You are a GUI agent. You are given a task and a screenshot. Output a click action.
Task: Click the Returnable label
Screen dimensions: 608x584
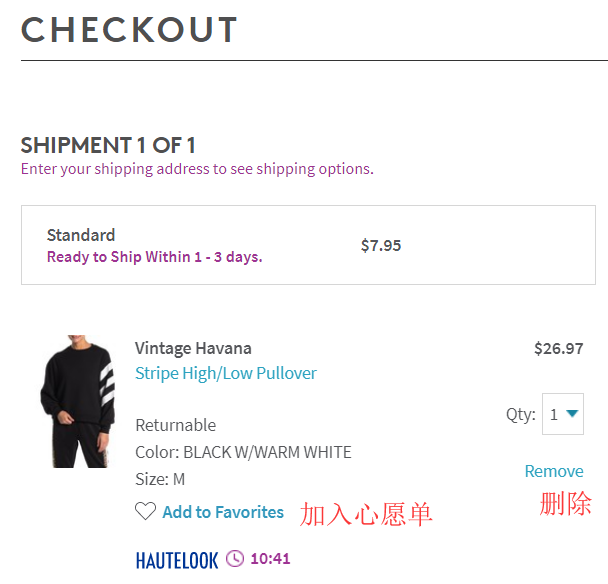click(x=175, y=425)
